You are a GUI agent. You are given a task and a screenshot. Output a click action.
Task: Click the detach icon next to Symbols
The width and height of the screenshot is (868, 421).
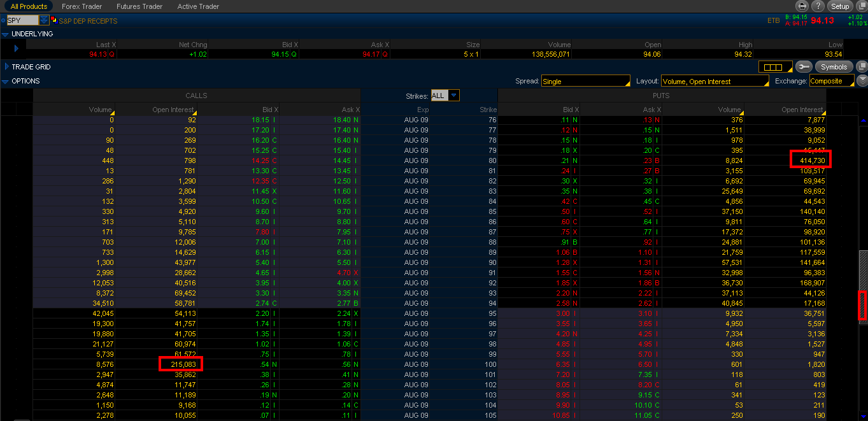tap(862, 67)
